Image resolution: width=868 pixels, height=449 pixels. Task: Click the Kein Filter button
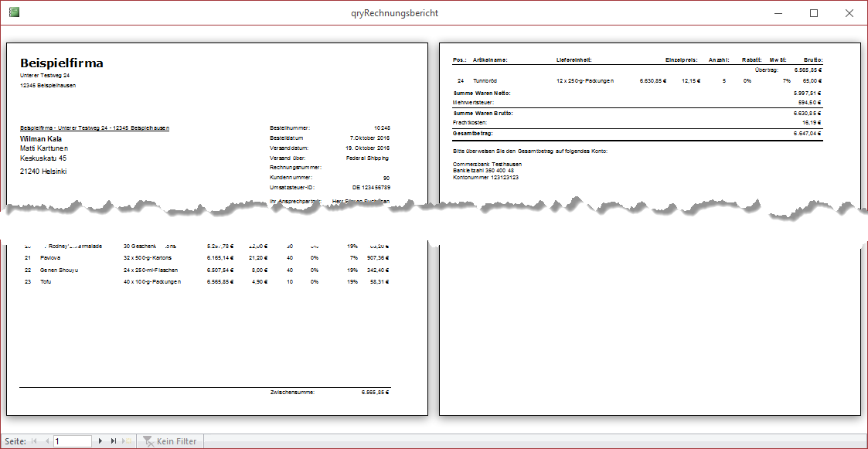(x=170, y=441)
